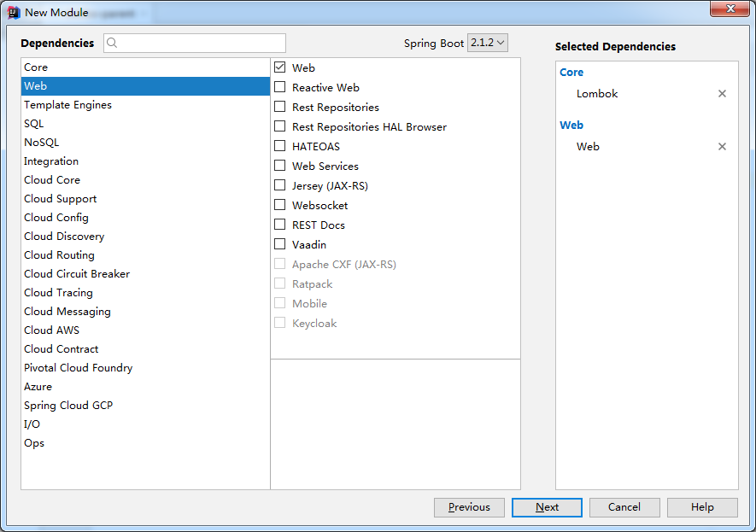This screenshot has height=532, width=756.
Task: Proceed with the Next button
Action: 547,507
